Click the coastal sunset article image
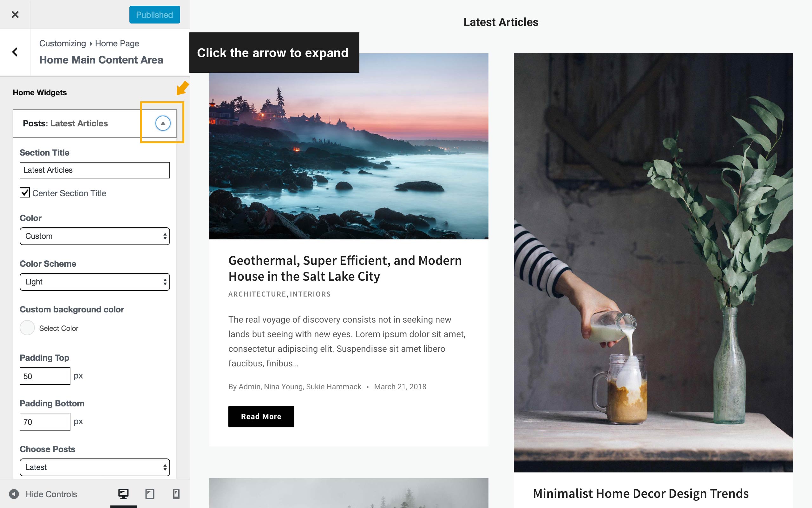The image size is (812, 508). (349, 146)
